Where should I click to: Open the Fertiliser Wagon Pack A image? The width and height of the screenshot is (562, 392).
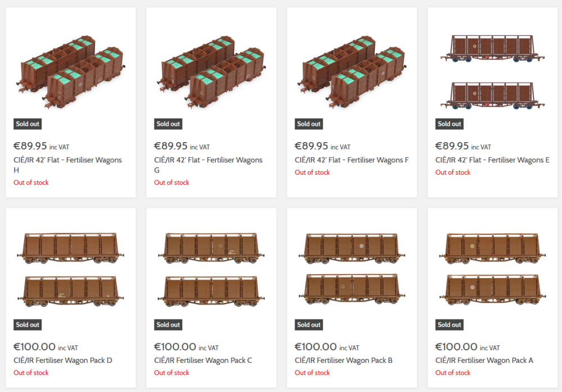[492, 270]
